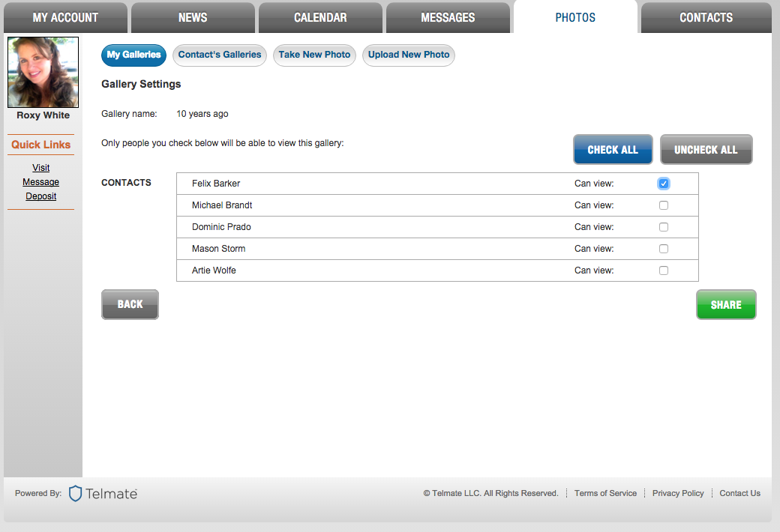Image resolution: width=780 pixels, height=532 pixels.
Task: Open the Messages tab
Action: coord(448,17)
